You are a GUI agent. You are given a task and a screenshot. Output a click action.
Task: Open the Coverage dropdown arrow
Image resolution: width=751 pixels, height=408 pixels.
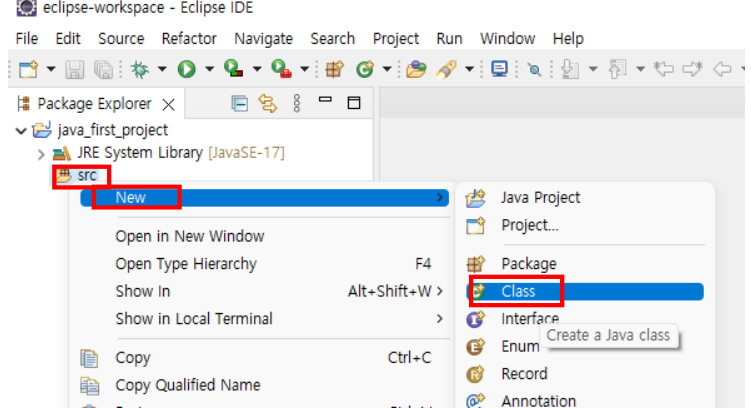tap(257, 69)
